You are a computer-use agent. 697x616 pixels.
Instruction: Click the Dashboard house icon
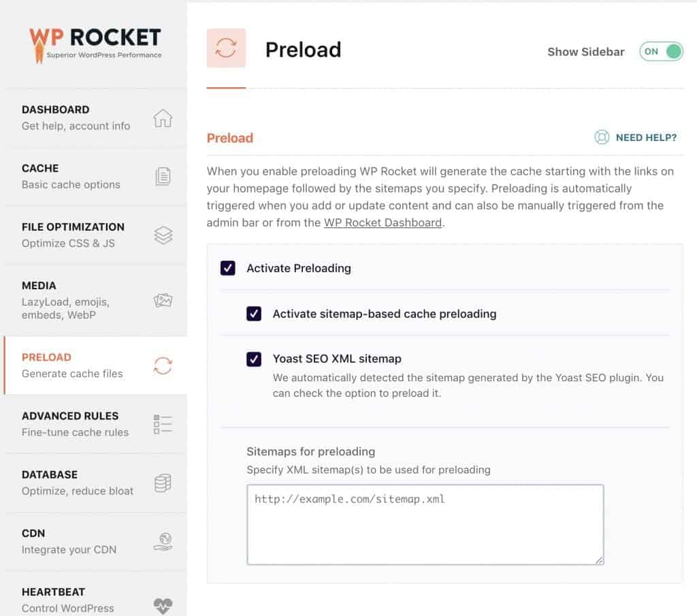click(x=163, y=118)
